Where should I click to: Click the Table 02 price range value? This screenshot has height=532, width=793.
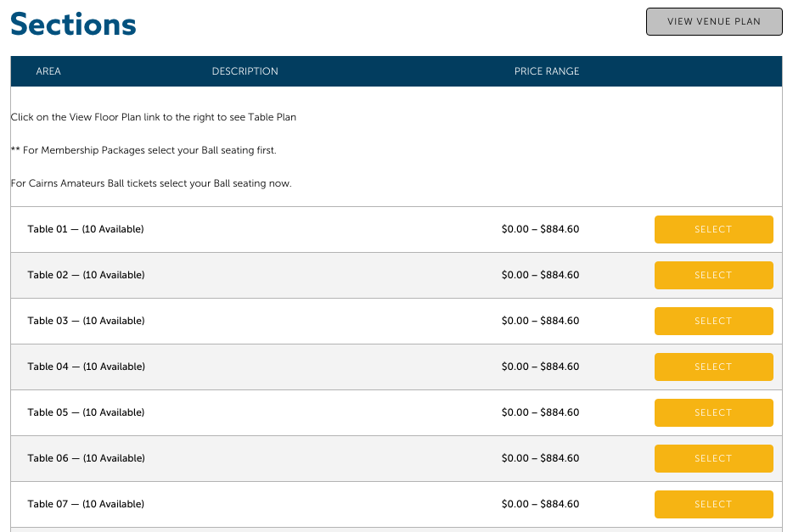[540, 276]
